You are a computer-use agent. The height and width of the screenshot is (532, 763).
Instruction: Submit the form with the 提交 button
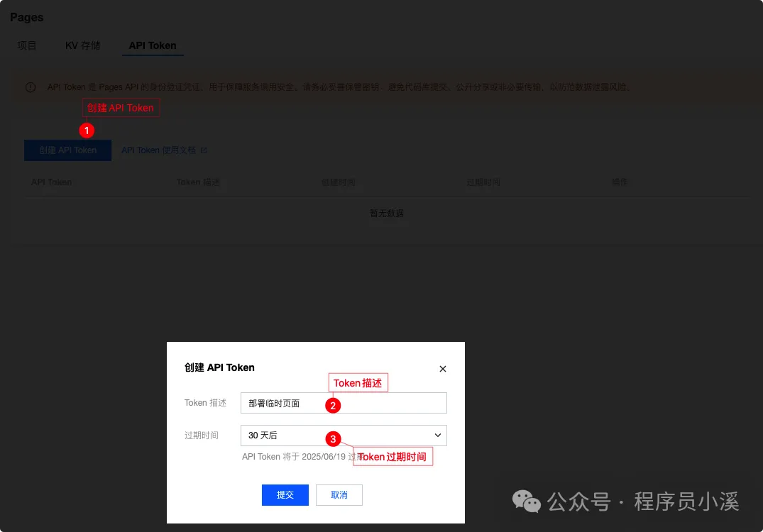click(285, 494)
